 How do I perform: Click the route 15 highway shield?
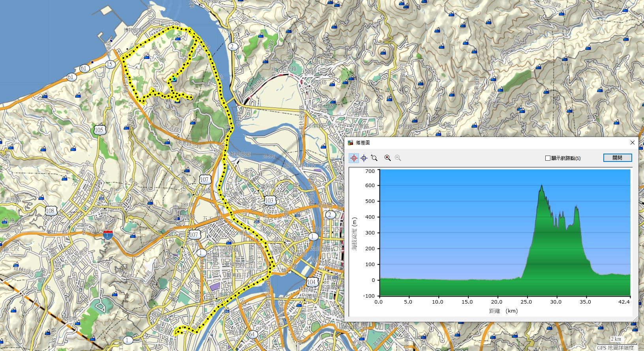(110, 64)
